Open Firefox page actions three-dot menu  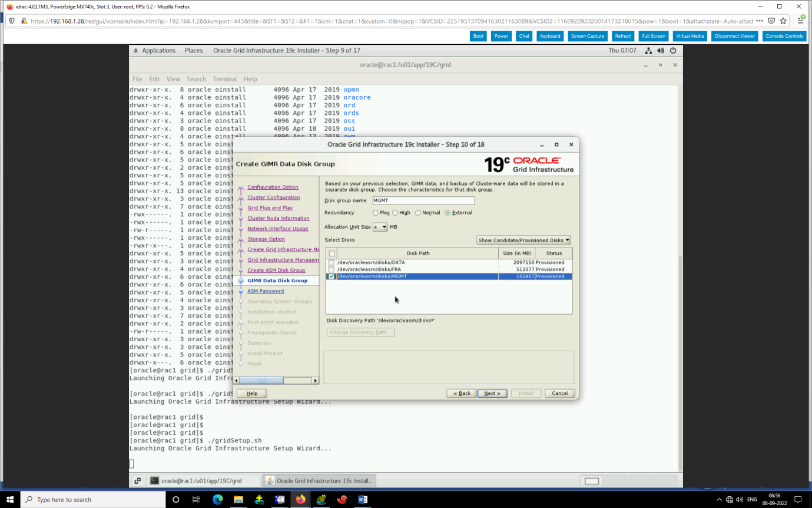point(760,21)
